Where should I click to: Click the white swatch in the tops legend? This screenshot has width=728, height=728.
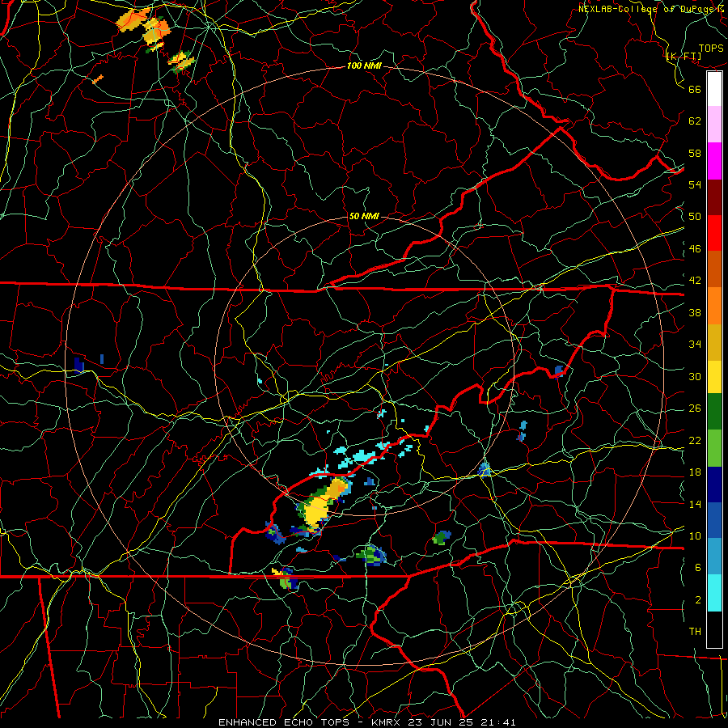coord(714,89)
